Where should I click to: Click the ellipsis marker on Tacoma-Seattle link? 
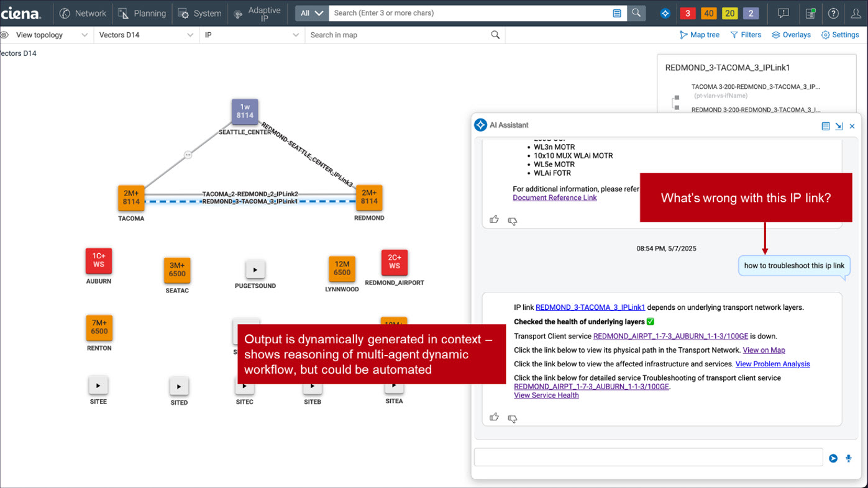[x=188, y=155]
